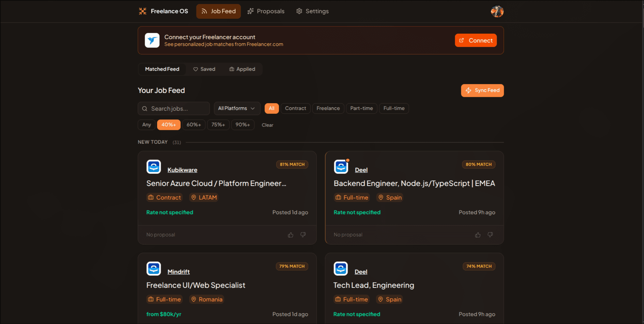Switch to the Matched Feed tab
Viewport: 644px width, 324px height.
pyautogui.click(x=162, y=69)
